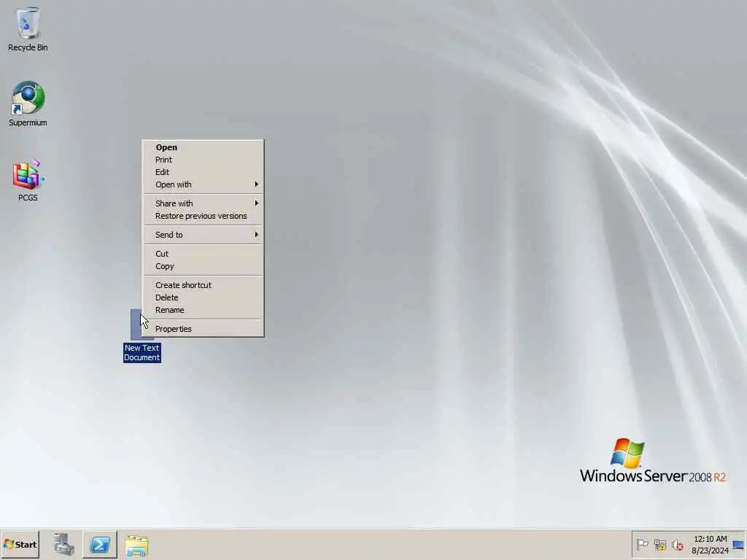Choose Cut in the context menu

pos(203,254)
